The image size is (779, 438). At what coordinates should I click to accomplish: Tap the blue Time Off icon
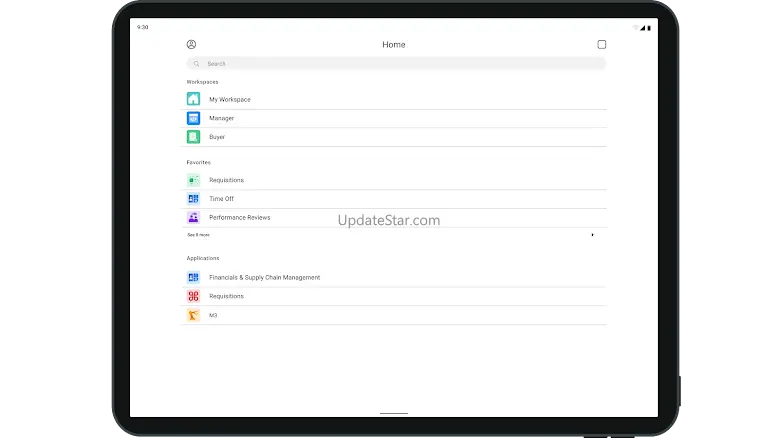[193, 199]
